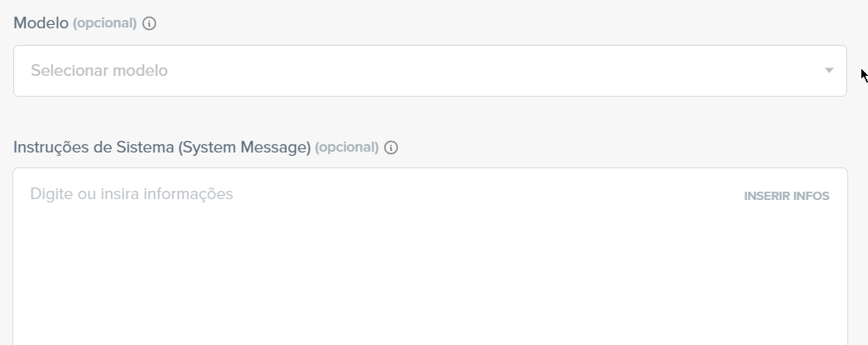Screen dimensions: 868x345
Task: Click the empty lower area of the system instructions box
Action: click(x=430, y=287)
